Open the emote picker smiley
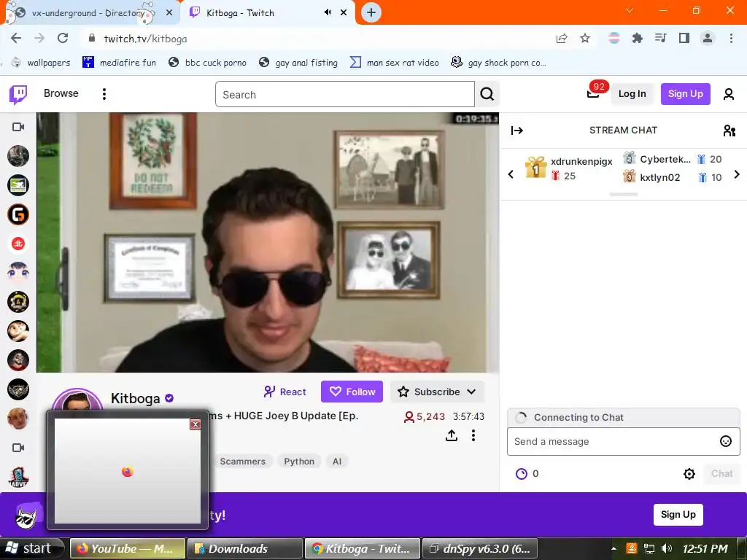 click(726, 441)
